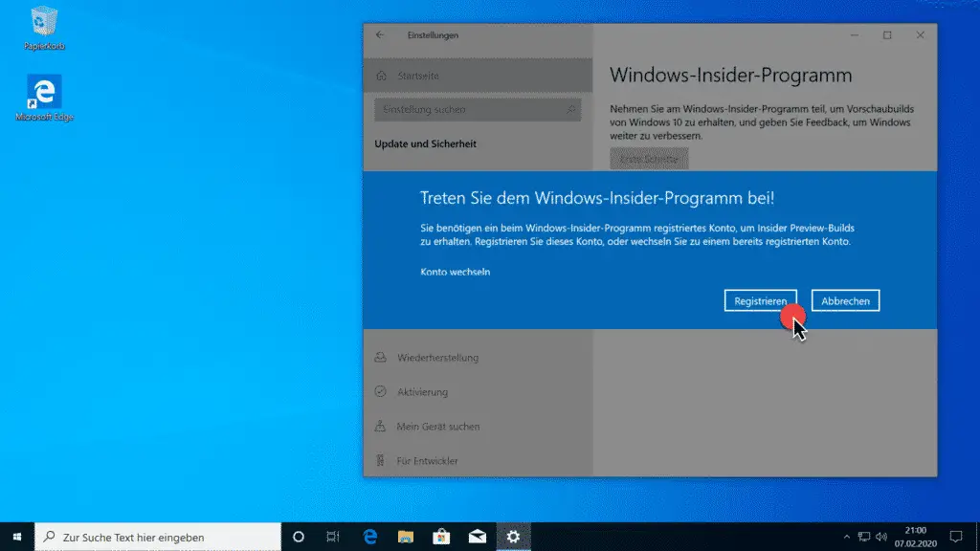
Task: Click the Startseite home icon
Action: 381,76
